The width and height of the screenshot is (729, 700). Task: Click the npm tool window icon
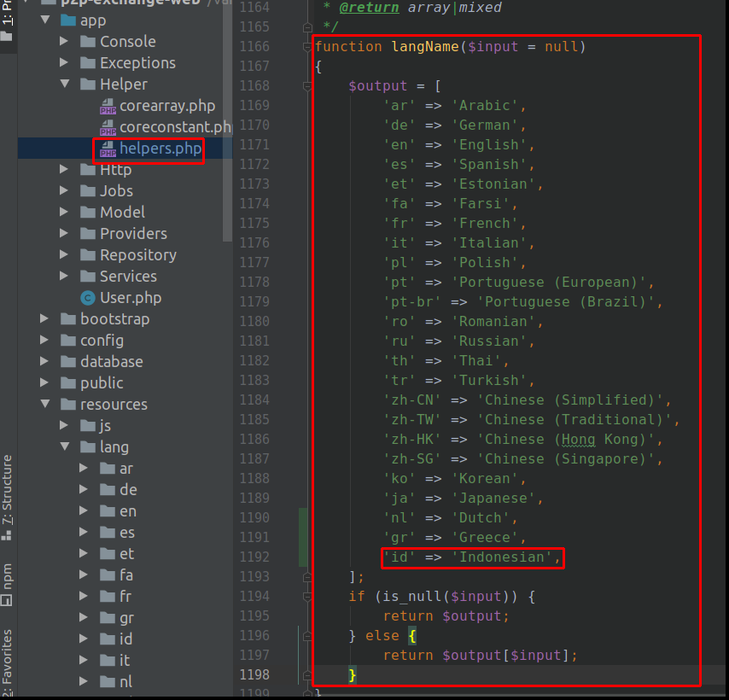pyautogui.click(x=8, y=600)
